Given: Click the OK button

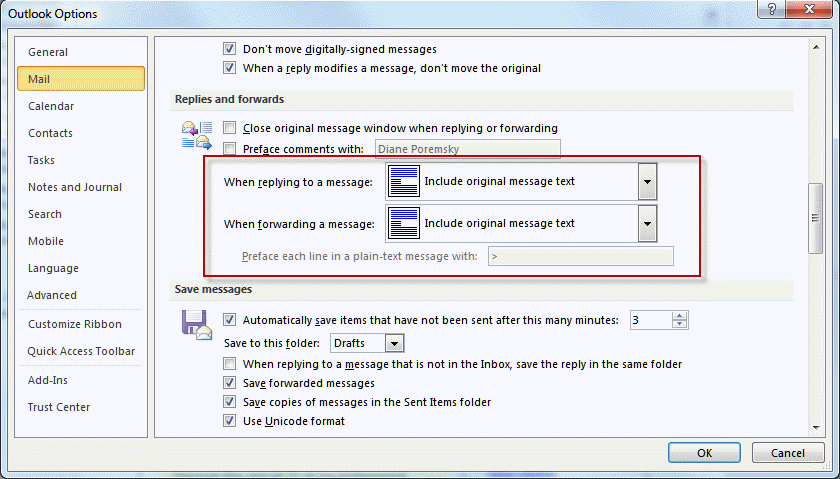Looking at the screenshot, I should point(704,453).
